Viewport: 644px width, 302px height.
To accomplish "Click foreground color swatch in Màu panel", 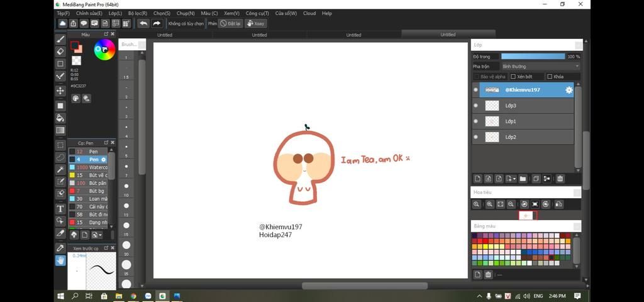I will click(x=74, y=45).
